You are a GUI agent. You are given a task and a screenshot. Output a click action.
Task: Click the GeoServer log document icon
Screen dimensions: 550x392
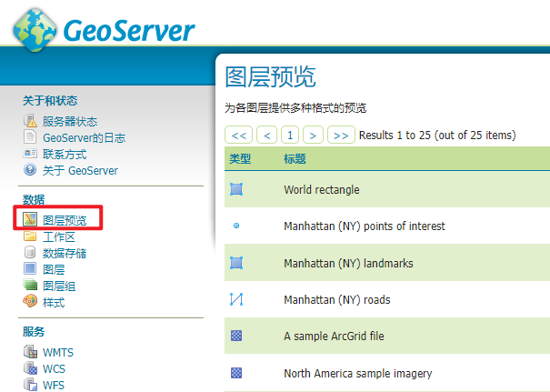[x=30, y=136]
